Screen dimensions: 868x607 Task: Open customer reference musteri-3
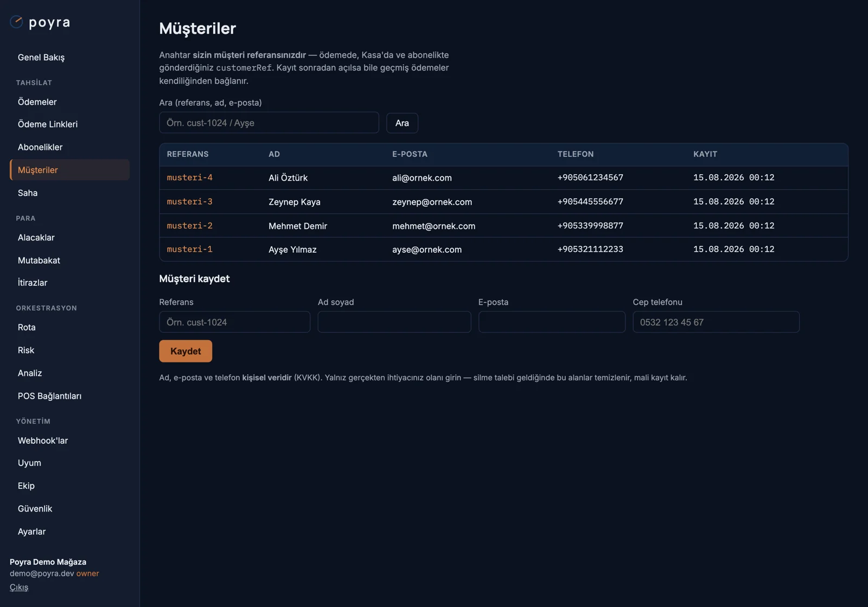coord(190,201)
